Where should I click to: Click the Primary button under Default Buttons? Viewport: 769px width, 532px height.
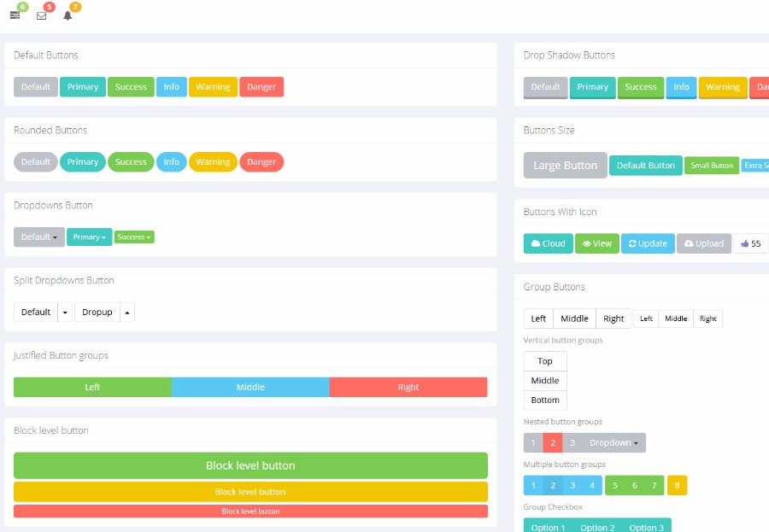[83, 87]
